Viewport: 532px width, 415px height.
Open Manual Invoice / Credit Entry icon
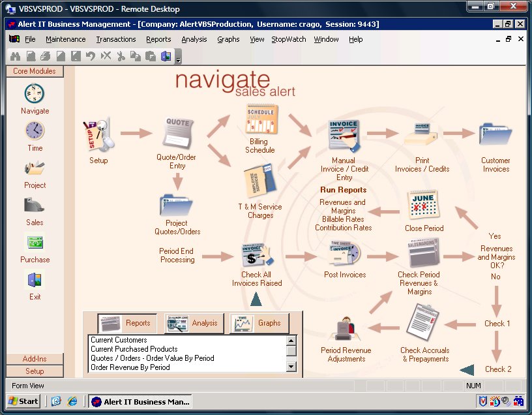coord(344,136)
